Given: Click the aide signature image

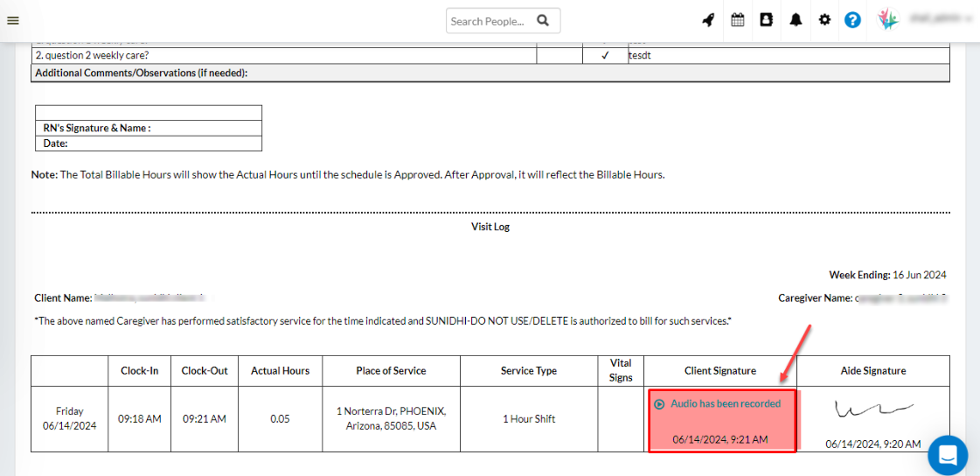Looking at the screenshot, I should [872, 409].
